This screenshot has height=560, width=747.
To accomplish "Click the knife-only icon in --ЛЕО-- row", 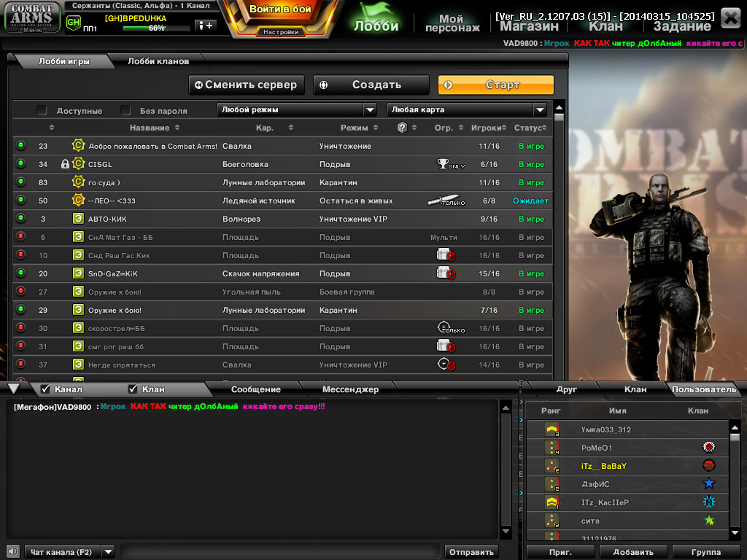I will 446,201.
